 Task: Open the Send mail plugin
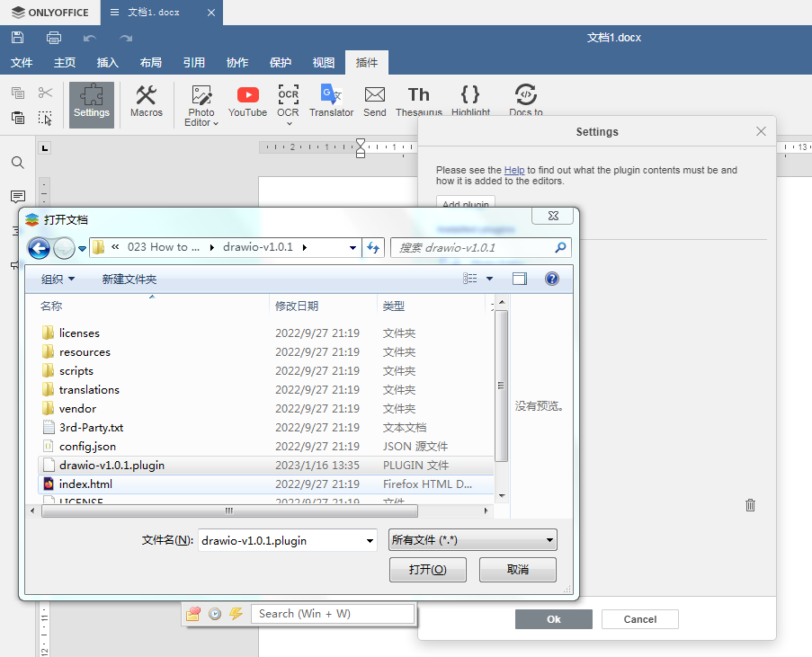[374, 102]
